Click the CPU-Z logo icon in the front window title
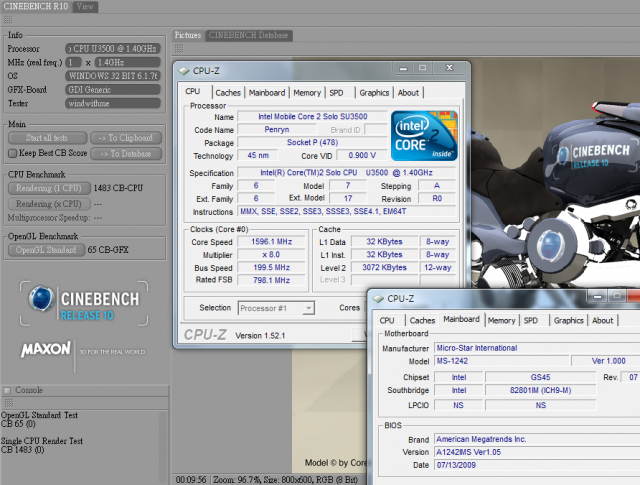 click(378, 299)
